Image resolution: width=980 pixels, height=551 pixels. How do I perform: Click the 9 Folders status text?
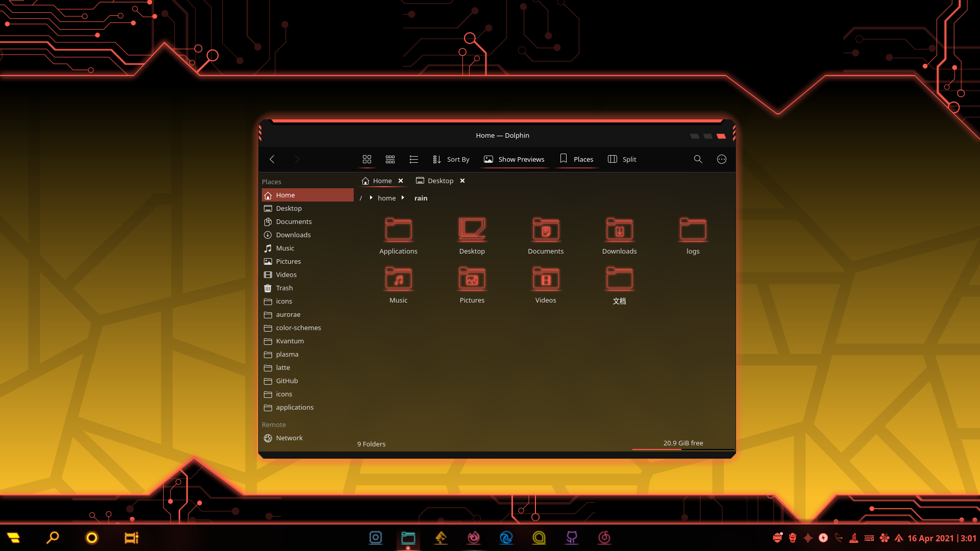point(371,444)
